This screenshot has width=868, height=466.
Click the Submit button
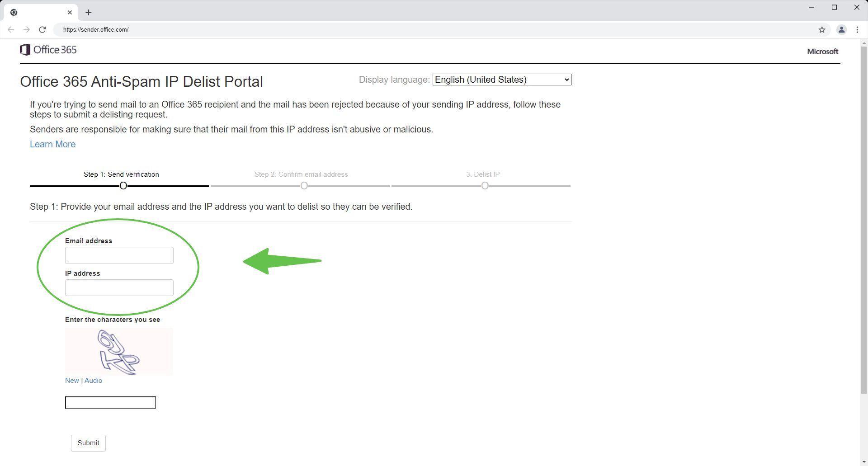point(88,443)
